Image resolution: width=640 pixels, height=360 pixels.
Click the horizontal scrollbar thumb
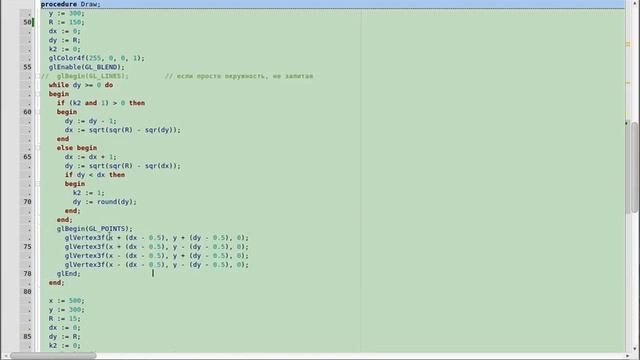[x=53, y=356]
